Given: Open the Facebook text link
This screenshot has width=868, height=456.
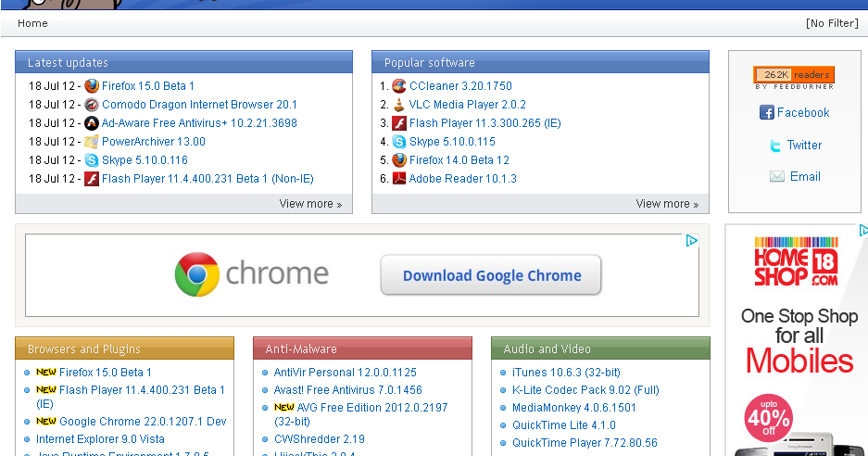Looking at the screenshot, I should 803,112.
